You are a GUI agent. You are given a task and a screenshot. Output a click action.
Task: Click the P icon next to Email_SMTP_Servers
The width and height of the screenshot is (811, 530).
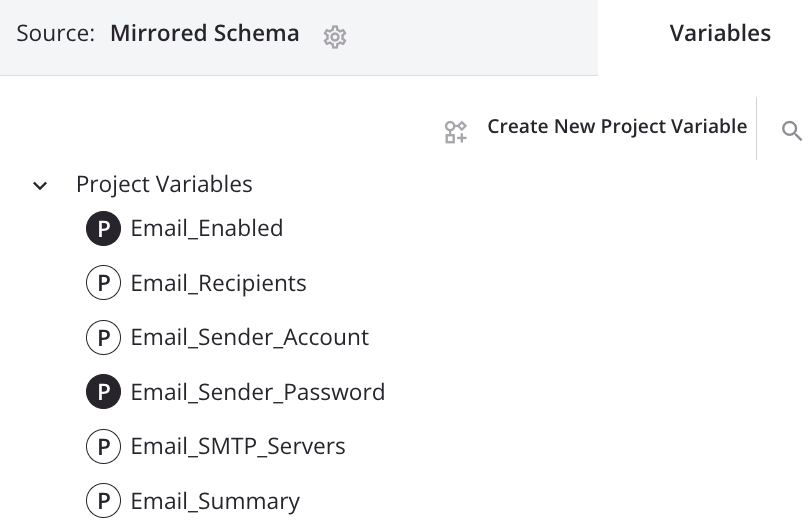click(103, 446)
